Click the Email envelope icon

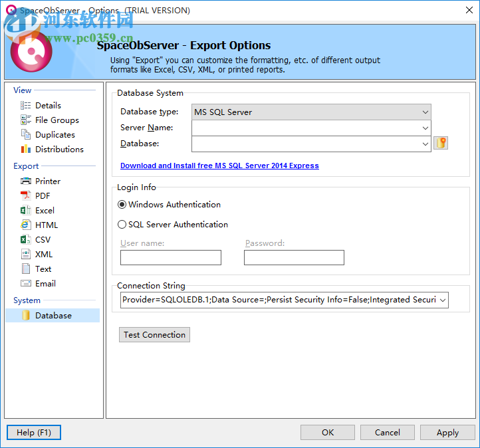point(26,283)
